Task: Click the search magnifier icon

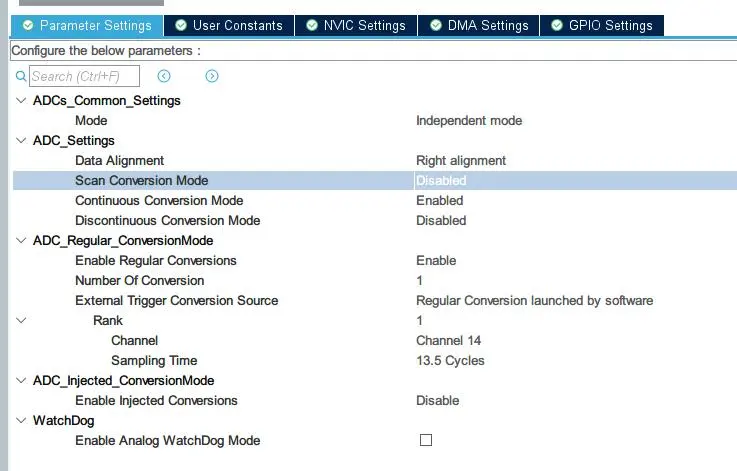Action: pos(21,76)
